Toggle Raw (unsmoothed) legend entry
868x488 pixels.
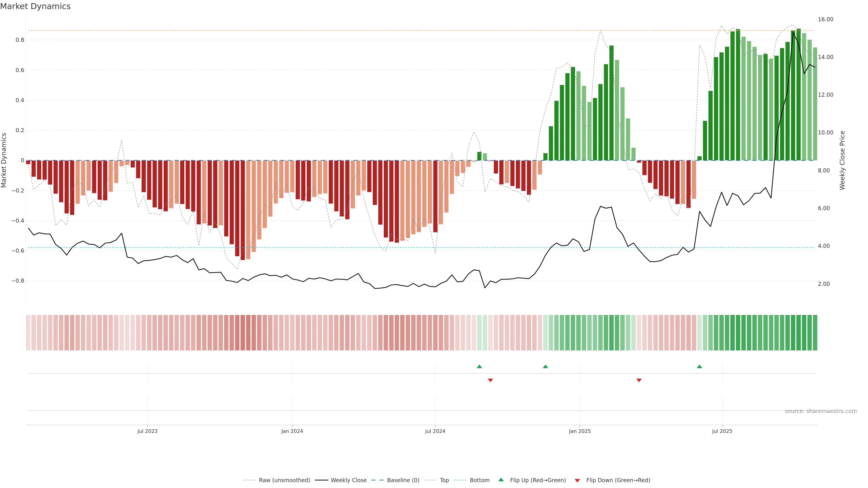(284, 480)
